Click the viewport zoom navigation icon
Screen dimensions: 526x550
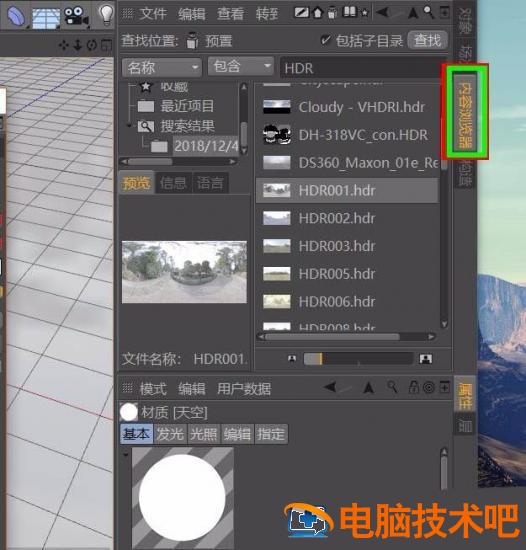pyautogui.click(x=78, y=45)
